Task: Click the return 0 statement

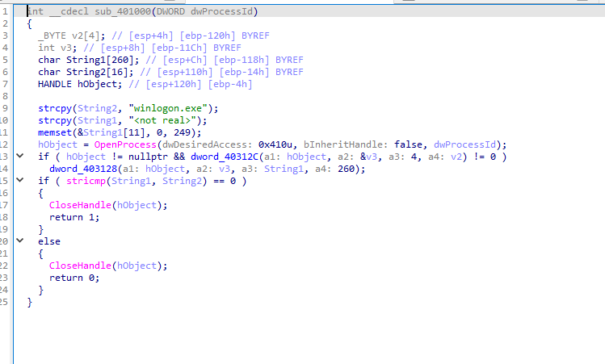Action: (x=74, y=278)
